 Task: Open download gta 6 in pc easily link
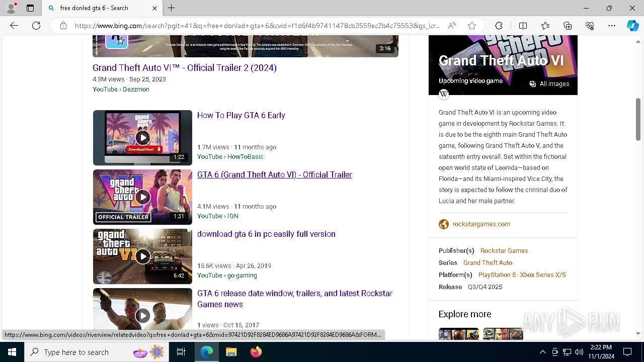[266, 234]
